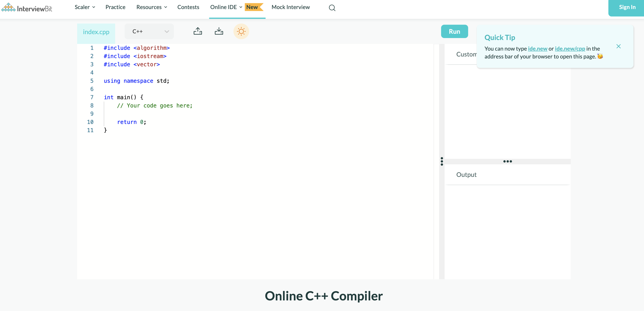The image size is (644, 311).
Task: Open the search magnifier icon
Action: click(x=332, y=8)
